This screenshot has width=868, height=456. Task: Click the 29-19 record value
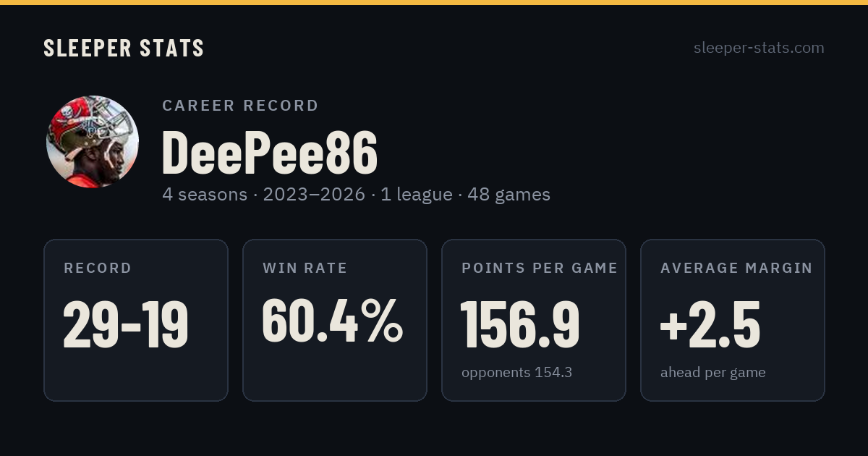point(126,324)
